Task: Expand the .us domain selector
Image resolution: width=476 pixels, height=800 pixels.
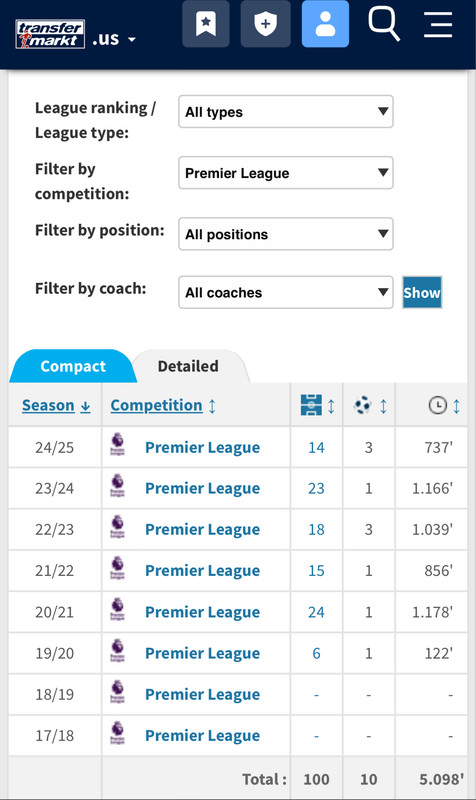Action: pos(114,39)
